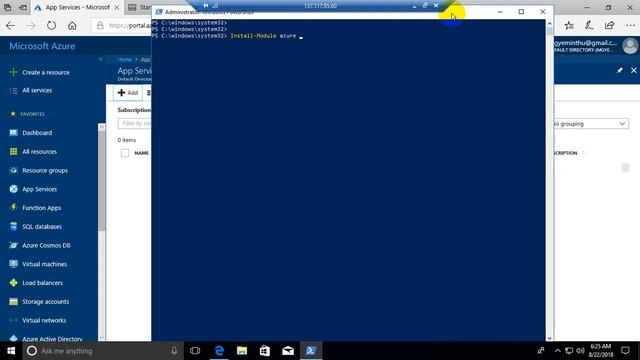Image resolution: width=640 pixels, height=360 pixels.
Task: Open taskbar clock showing 6:25 AM
Action: [601, 351]
